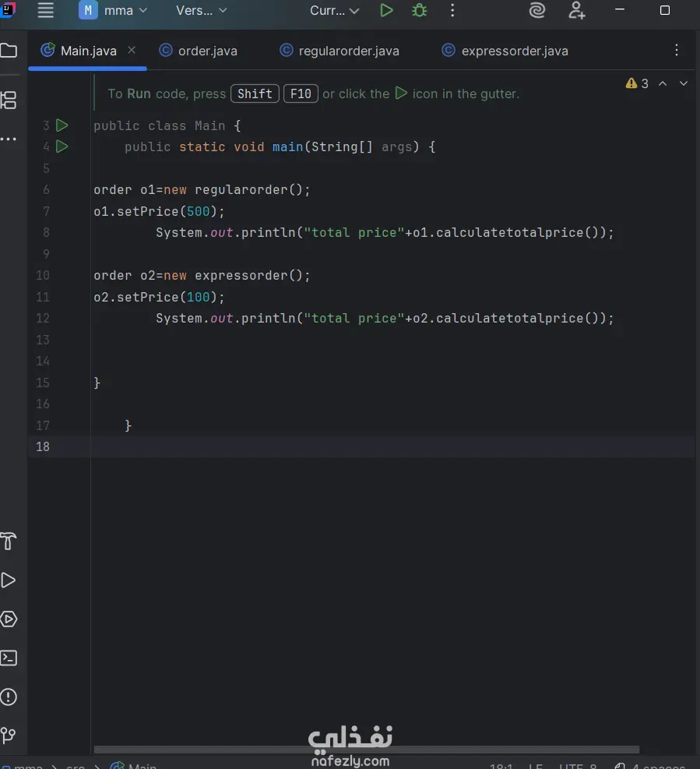Click the run gutter icon beside class Main
The image size is (700, 769).
62,125
